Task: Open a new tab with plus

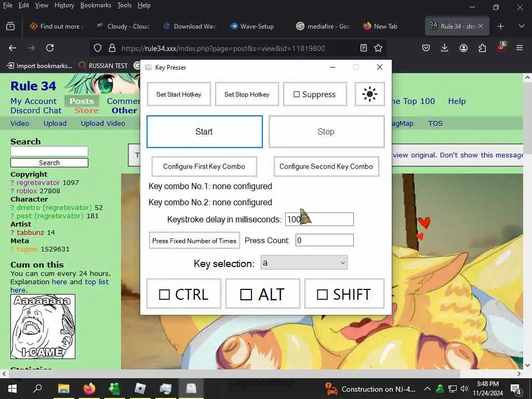Action: click(500, 26)
